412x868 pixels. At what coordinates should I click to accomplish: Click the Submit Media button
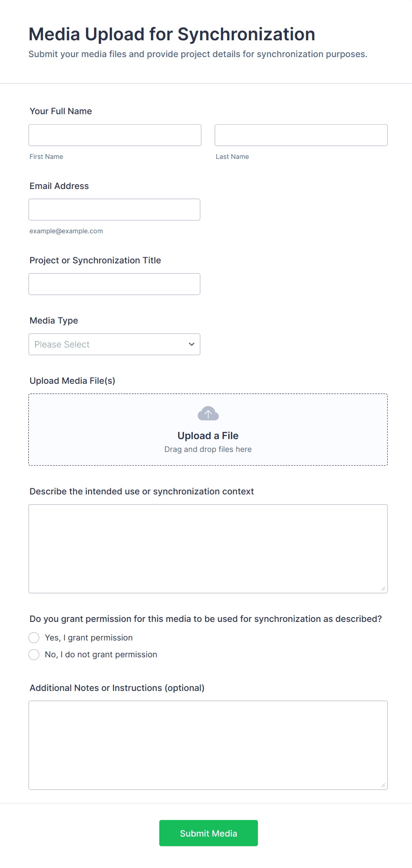pyautogui.click(x=209, y=833)
